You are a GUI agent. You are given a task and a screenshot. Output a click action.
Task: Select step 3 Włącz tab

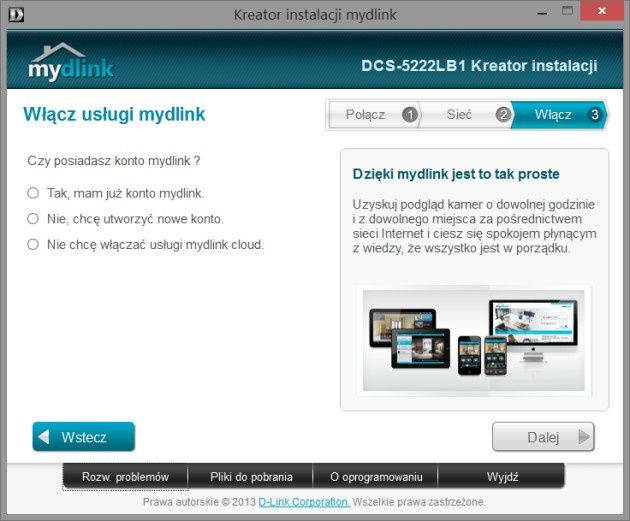559,114
